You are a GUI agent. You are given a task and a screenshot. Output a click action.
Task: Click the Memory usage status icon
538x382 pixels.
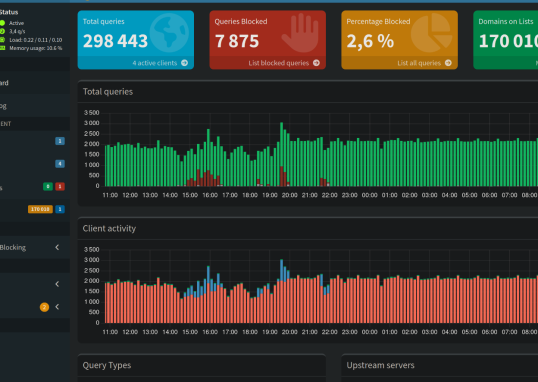[2, 48]
